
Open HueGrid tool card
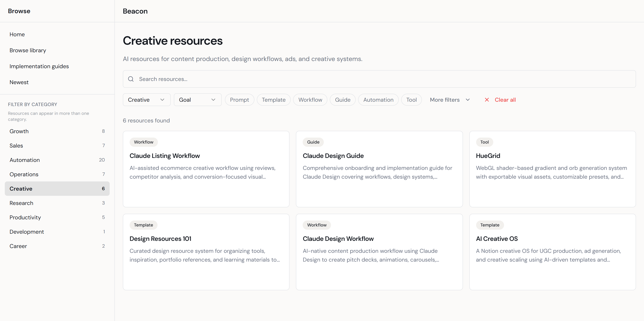pyautogui.click(x=552, y=169)
